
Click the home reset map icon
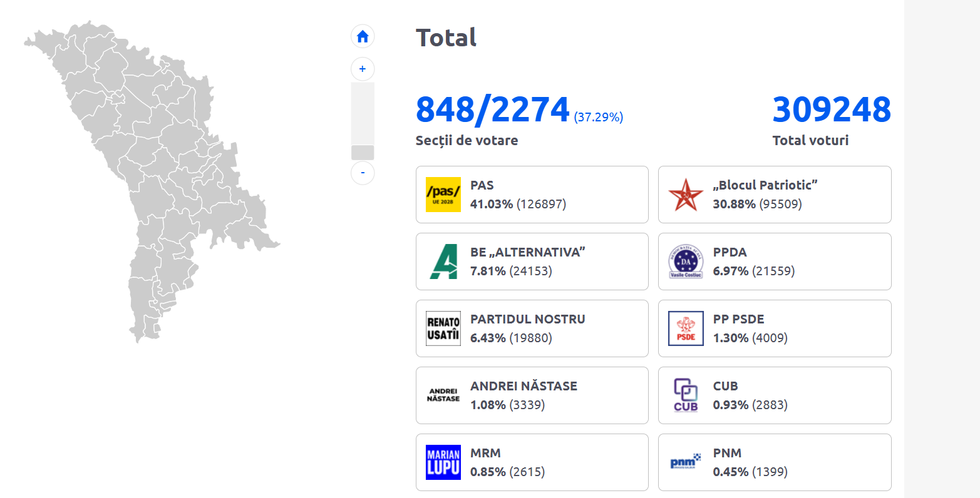(363, 37)
